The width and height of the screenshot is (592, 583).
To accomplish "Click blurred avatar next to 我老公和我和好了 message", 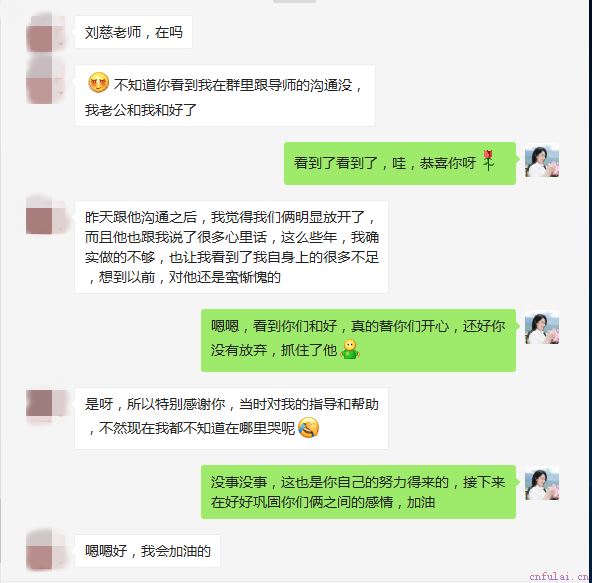I will [x=45, y=81].
